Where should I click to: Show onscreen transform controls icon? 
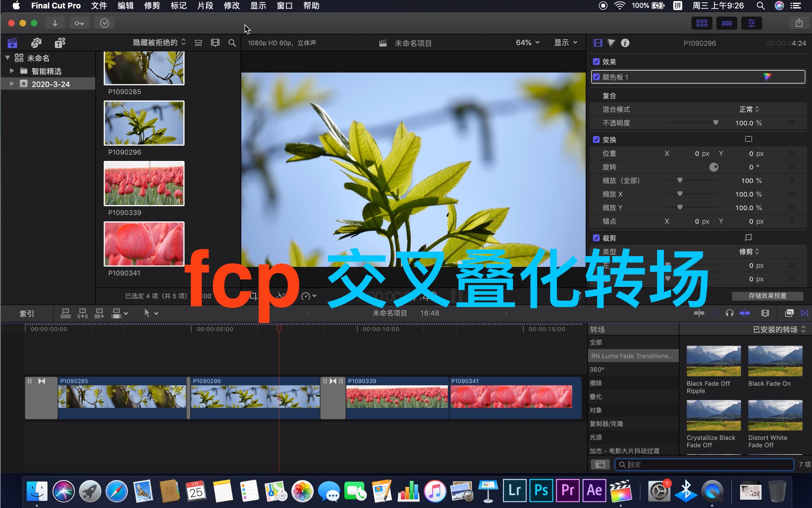click(749, 139)
